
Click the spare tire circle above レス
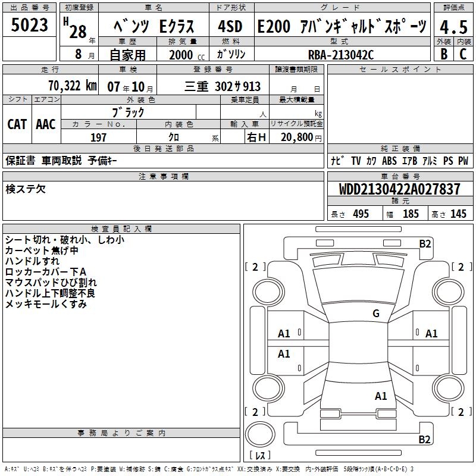coord(260,434)
